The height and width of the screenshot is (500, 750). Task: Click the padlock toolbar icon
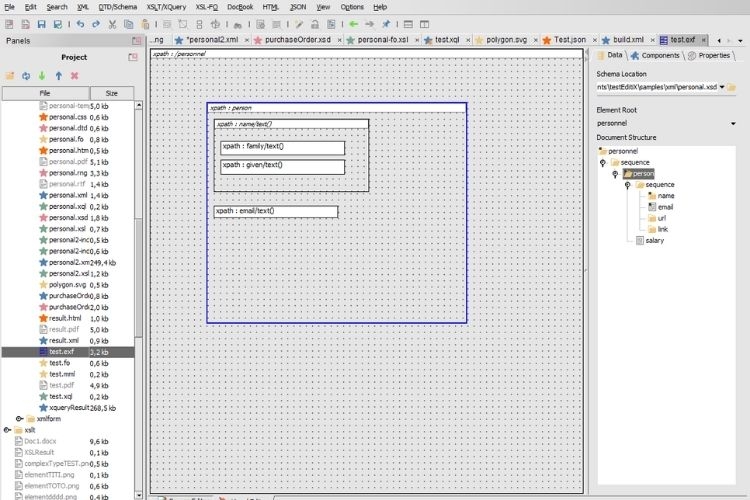[315, 24]
